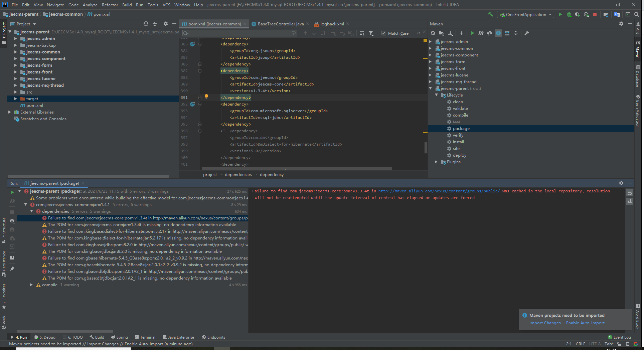644x350 pixels.
Task: Click Reimport All Maven Projects icon
Action: 433,33
